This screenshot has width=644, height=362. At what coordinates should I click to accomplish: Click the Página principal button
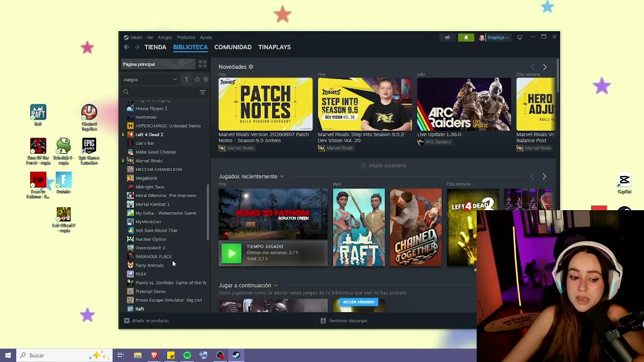tap(158, 64)
